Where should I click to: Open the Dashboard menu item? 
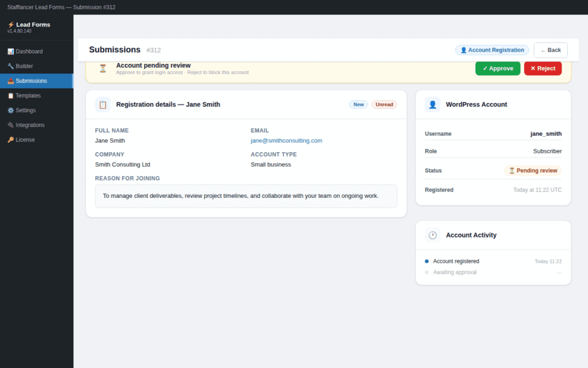pyautogui.click(x=37, y=51)
